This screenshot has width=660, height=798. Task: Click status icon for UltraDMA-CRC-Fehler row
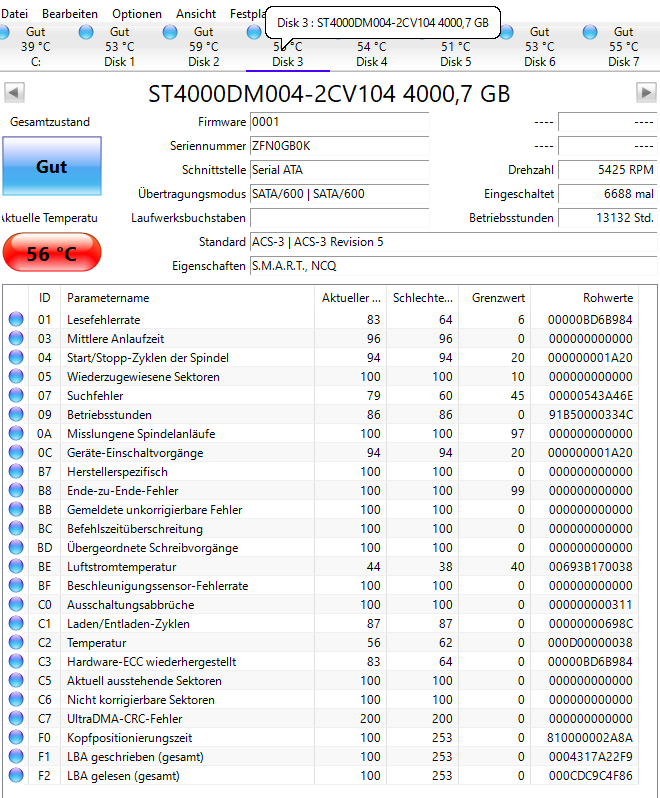(x=16, y=718)
